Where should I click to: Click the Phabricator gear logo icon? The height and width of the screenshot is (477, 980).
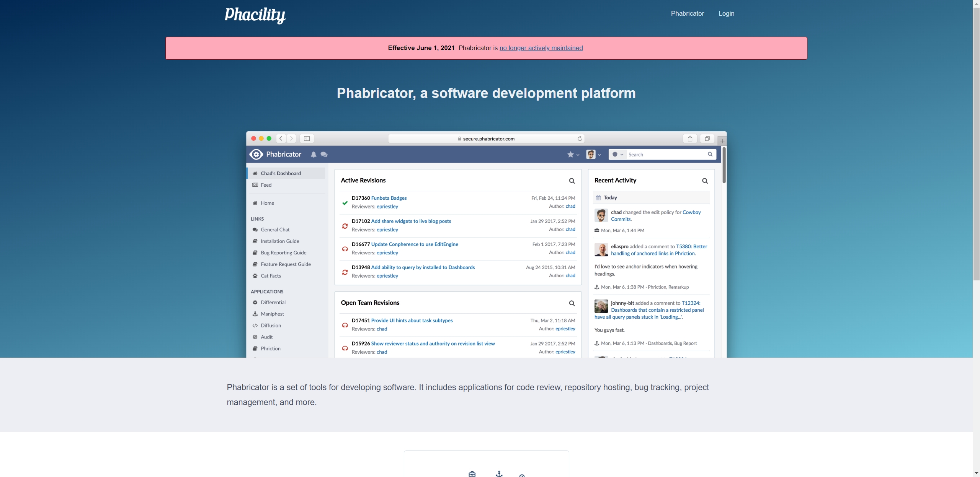click(x=256, y=155)
